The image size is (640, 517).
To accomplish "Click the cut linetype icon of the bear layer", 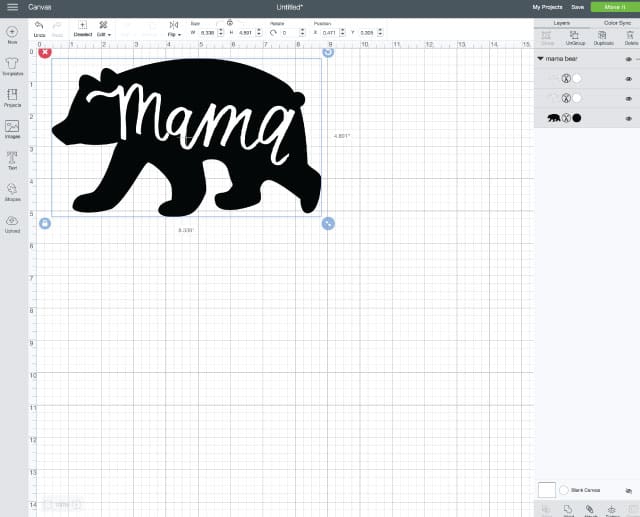I will [x=566, y=118].
